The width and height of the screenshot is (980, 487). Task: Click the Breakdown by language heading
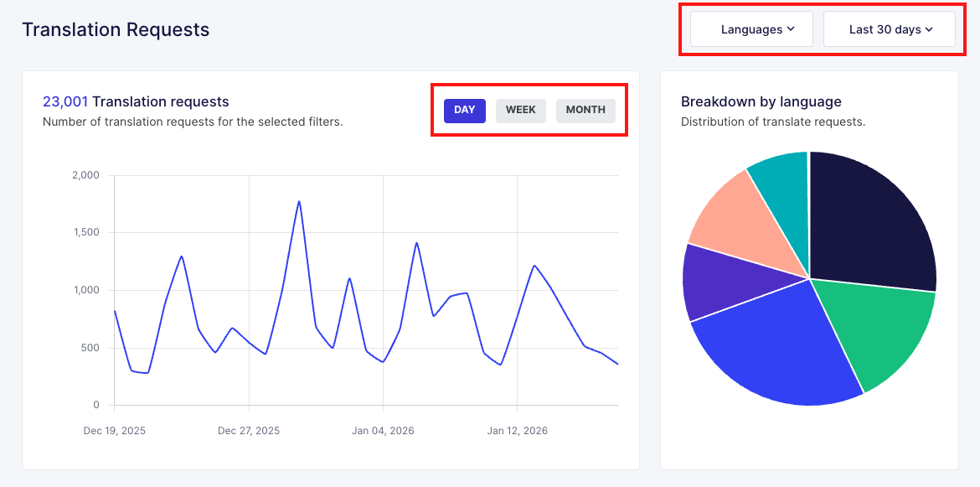click(761, 101)
